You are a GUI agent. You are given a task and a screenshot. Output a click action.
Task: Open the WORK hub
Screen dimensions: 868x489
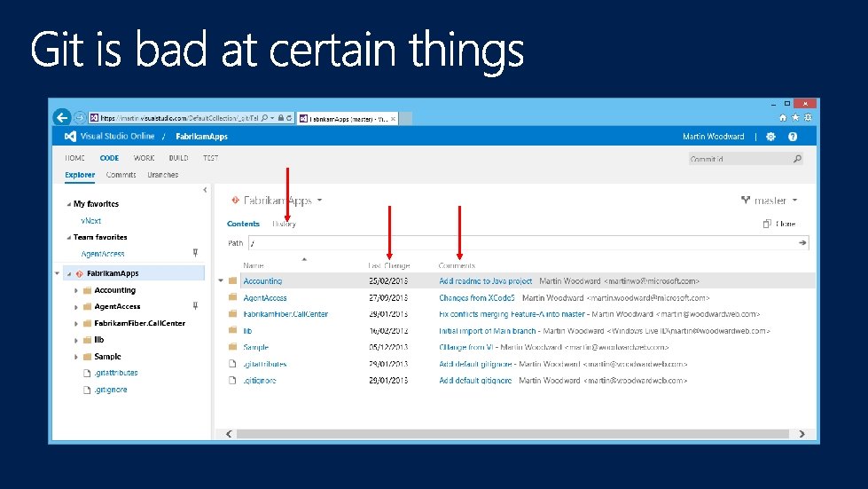point(144,158)
